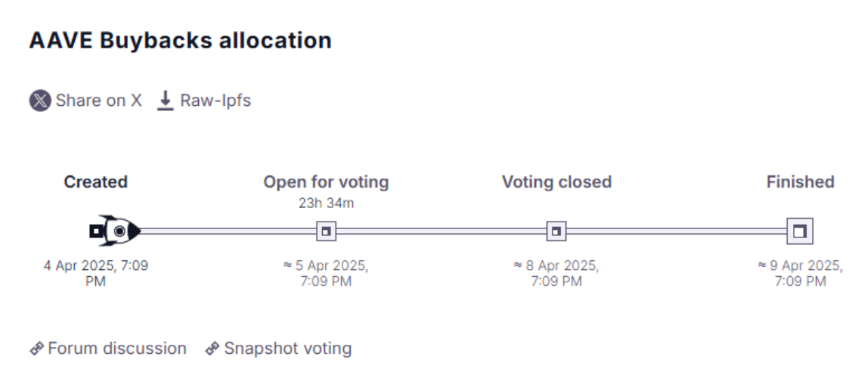Select the Open for voting square marker
Screen dimensions: 868x366
tap(326, 231)
